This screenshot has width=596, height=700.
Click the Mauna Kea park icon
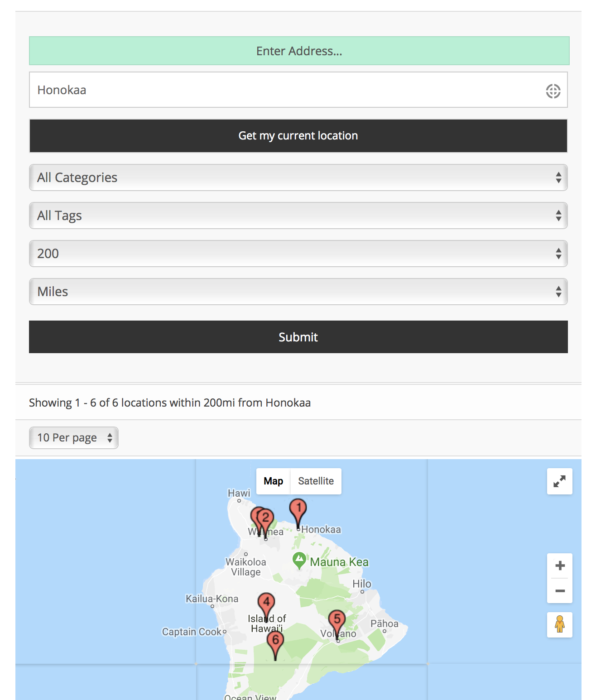tap(299, 561)
